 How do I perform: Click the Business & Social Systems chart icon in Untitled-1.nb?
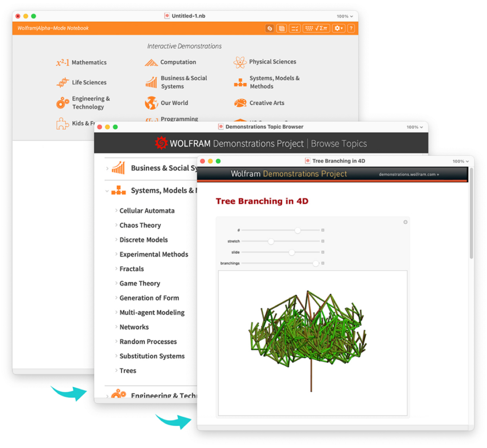(x=151, y=82)
